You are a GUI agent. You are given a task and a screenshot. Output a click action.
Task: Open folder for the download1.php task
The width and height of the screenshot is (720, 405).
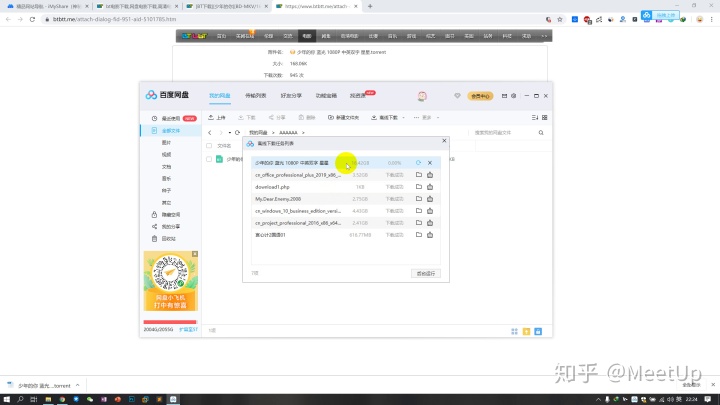419,187
